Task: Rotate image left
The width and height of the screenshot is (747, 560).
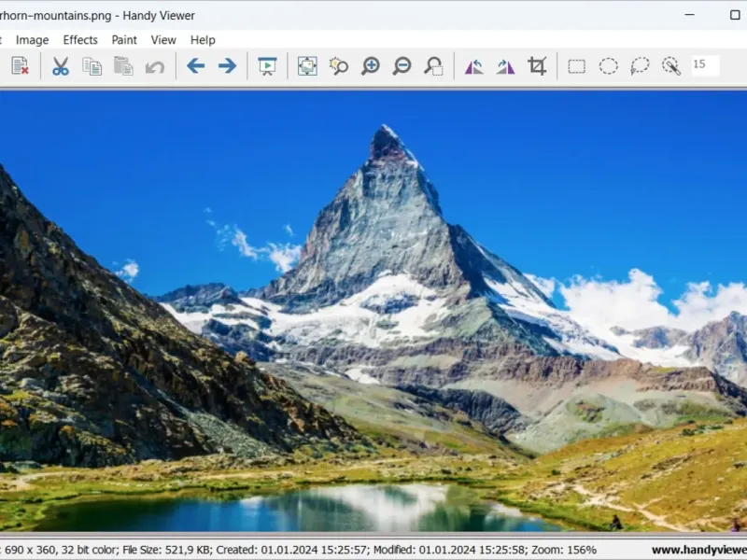Action: click(474, 65)
